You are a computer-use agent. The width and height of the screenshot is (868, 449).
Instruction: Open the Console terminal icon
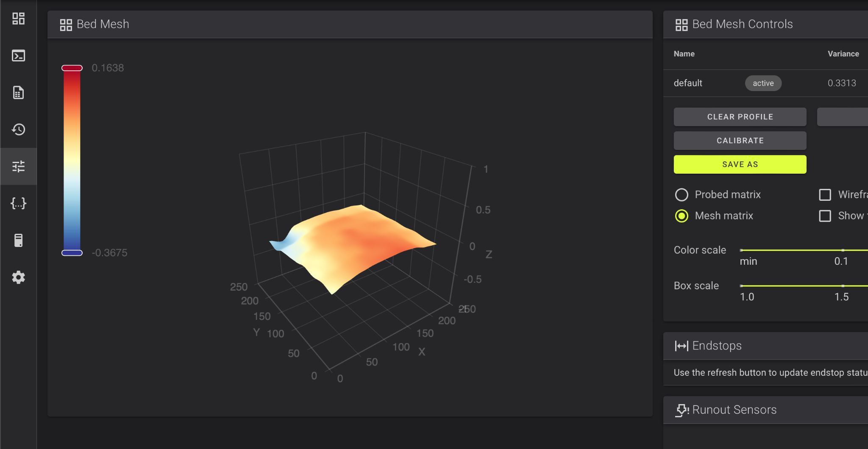point(18,55)
